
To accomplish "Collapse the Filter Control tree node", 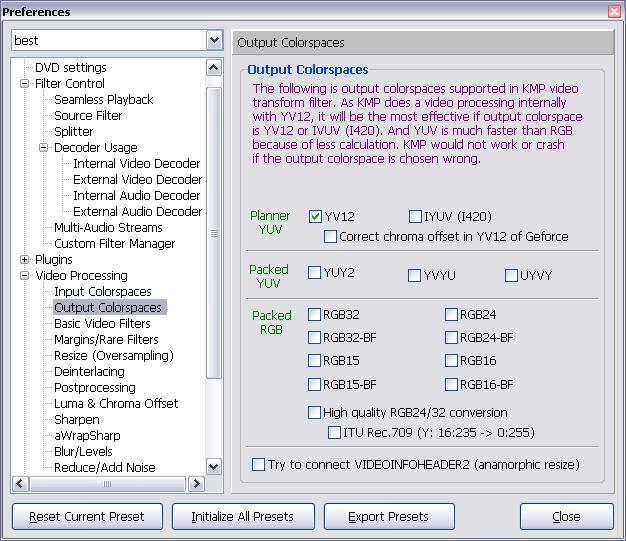I will pyautogui.click(x=25, y=84).
